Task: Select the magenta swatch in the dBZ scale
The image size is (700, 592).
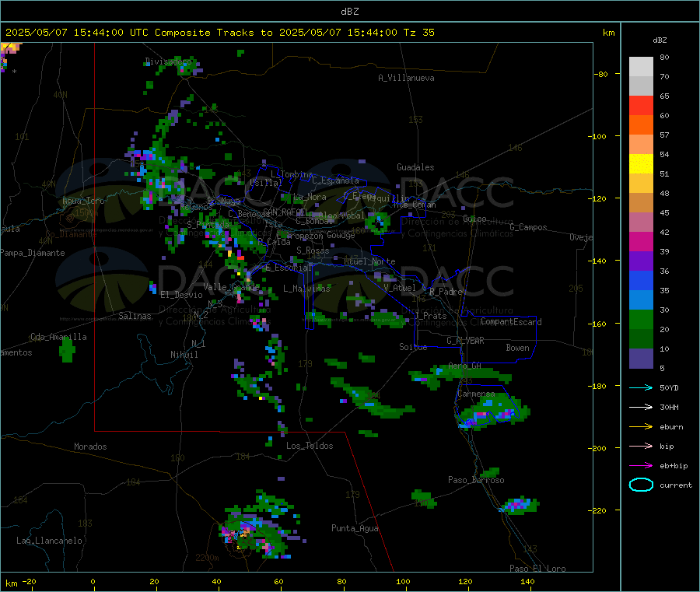Action: tap(641, 241)
